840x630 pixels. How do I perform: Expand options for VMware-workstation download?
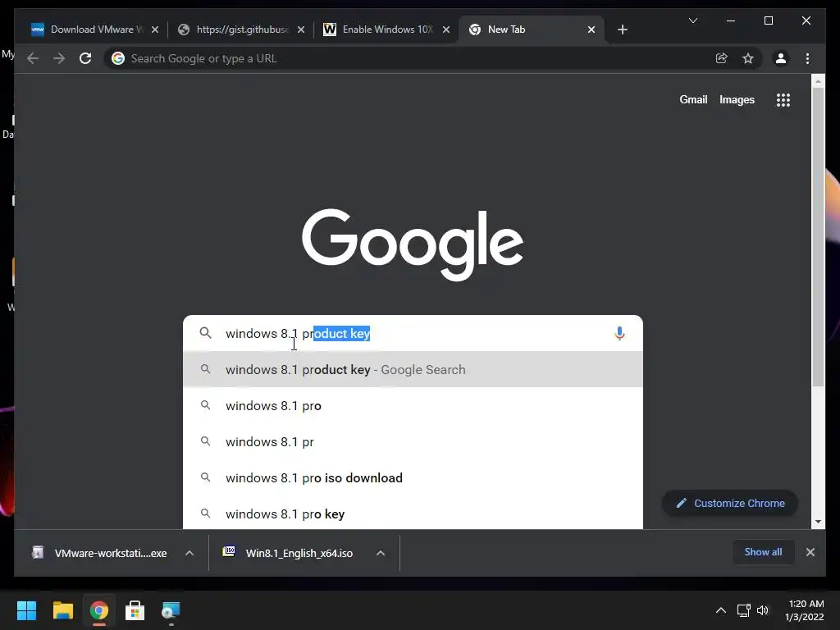tap(189, 553)
